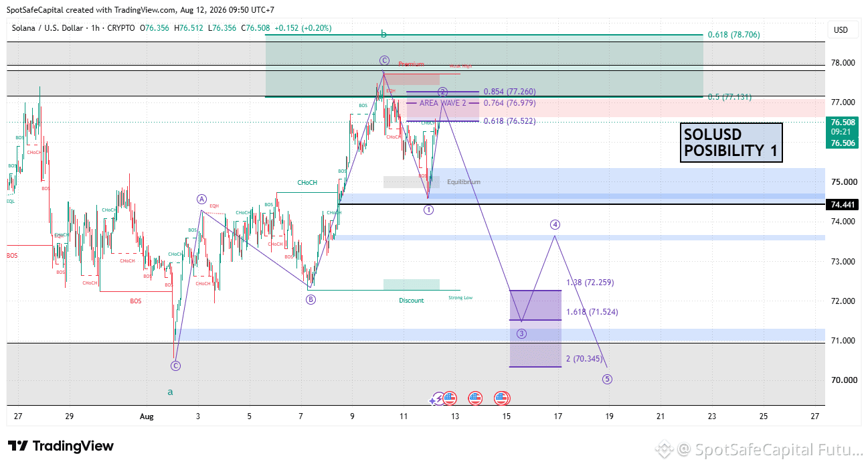Image resolution: width=868 pixels, height=466 pixels.
Task: Select the circled B wave label
Action: (x=311, y=299)
